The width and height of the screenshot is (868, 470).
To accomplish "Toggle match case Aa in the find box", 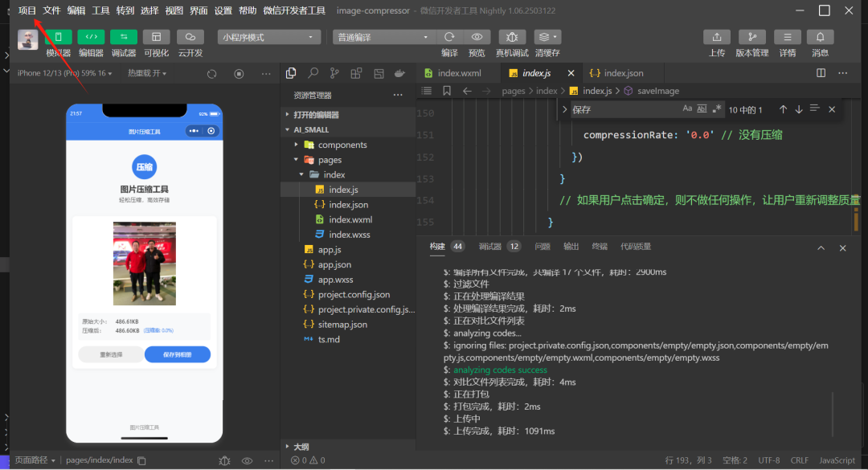I will coord(687,109).
